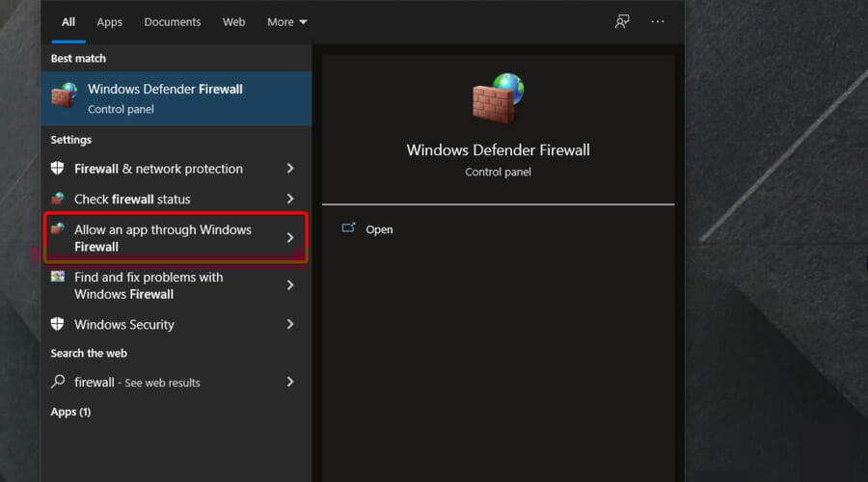Open Allow an app through Windows Firewall
Image resolution: width=868 pixels, height=482 pixels.
pyautogui.click(x=176, y=238)
